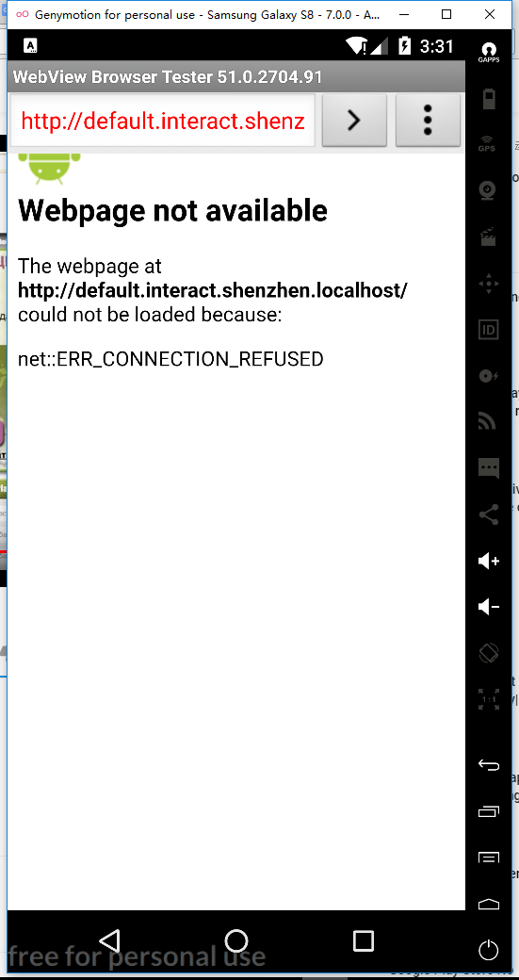The width and height of the screenshot is (519, 980).
Task: Open the SMS phone message widget
Action: pos(489,468)
